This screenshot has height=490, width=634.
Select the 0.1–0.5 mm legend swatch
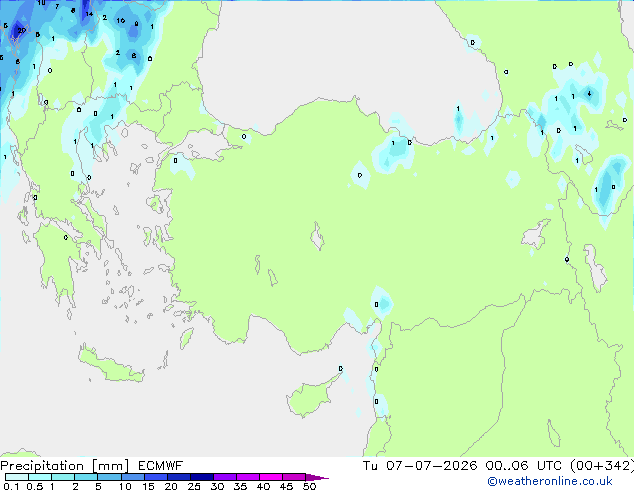(x=17, y=477)
